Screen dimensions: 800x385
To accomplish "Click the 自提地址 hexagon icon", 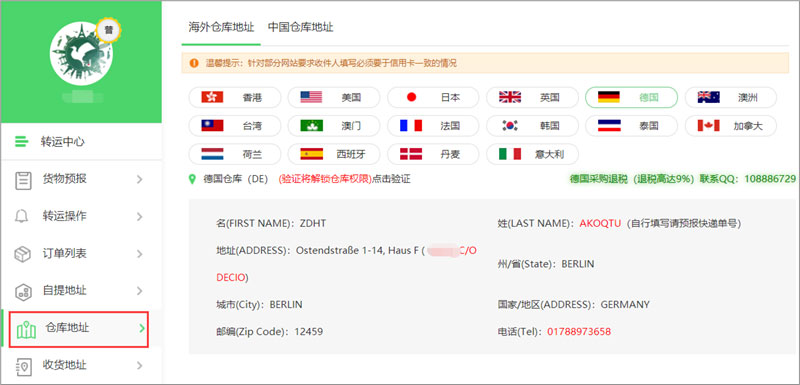I will click(x=23, y=291).
